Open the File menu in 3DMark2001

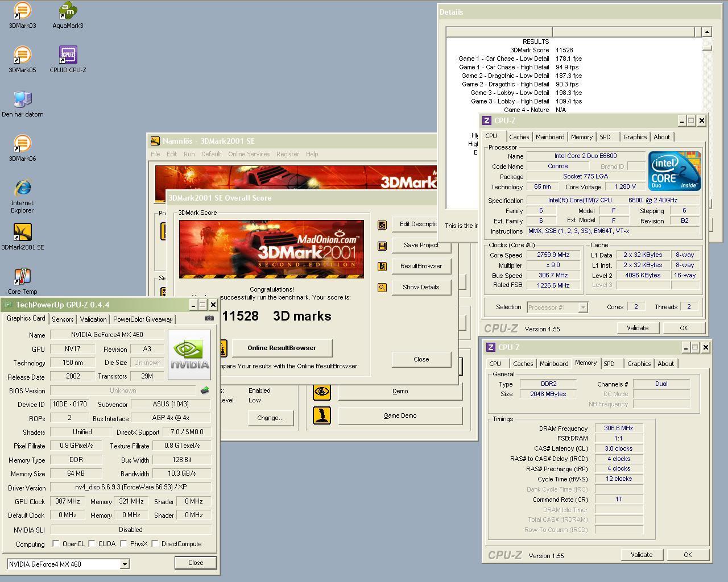click(155, 154)
